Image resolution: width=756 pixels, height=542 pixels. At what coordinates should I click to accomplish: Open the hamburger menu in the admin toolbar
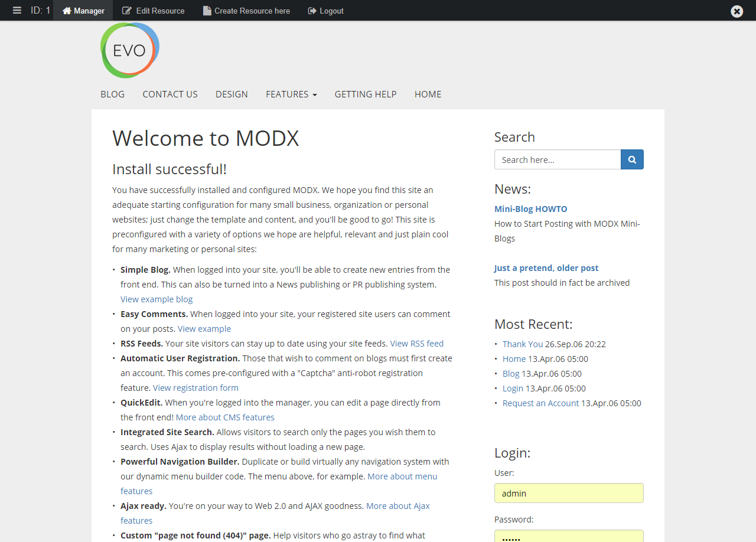(17, 10)
